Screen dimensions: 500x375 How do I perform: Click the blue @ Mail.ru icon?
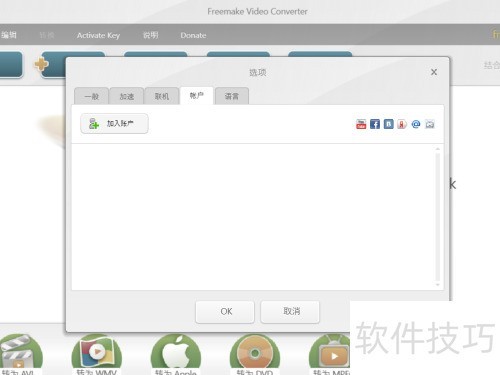[x=416, y=124]
